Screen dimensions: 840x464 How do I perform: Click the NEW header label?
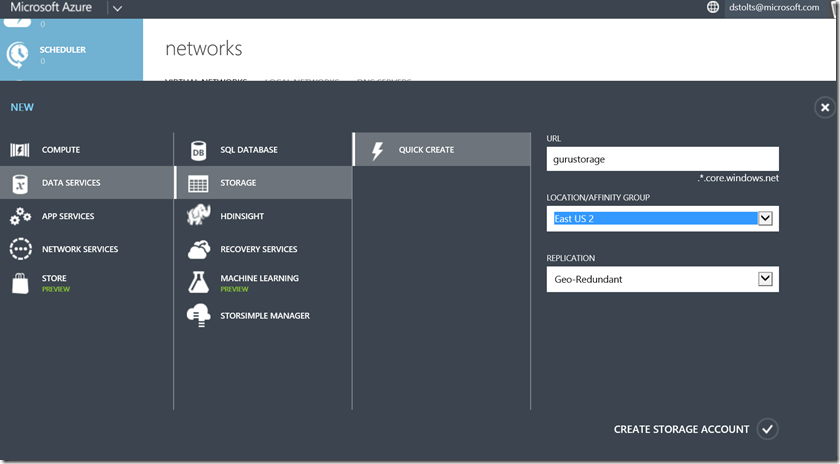click(x=22, y=107)
